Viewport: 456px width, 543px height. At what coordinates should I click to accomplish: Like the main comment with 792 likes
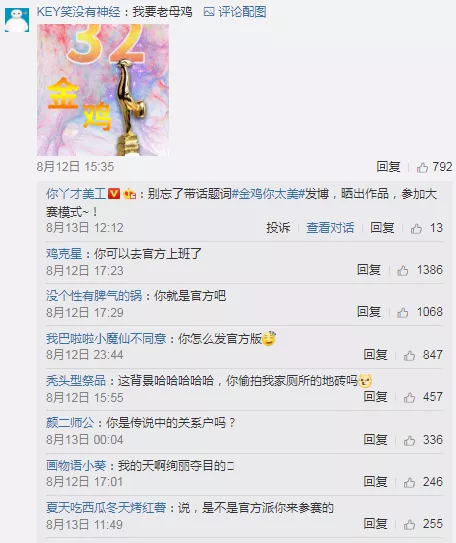422,167
